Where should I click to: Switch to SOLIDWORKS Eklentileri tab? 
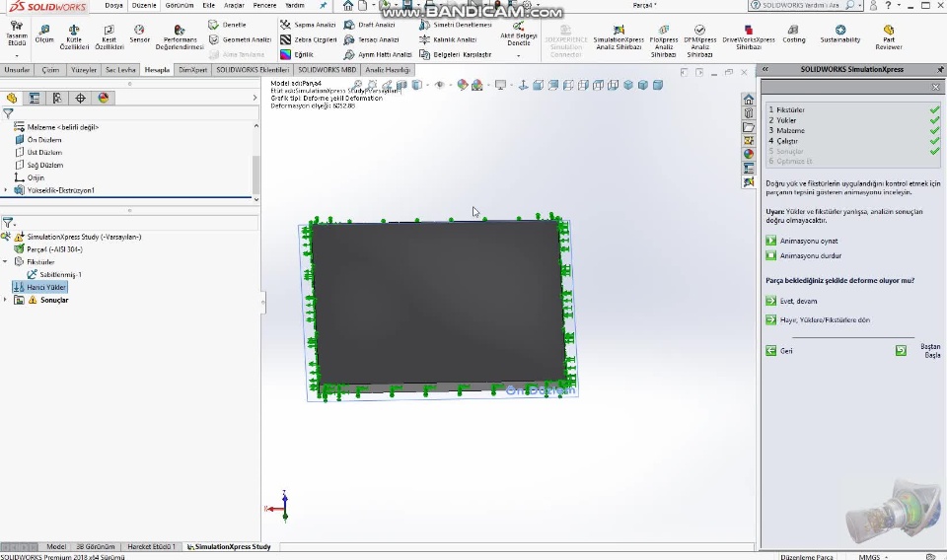253,69
